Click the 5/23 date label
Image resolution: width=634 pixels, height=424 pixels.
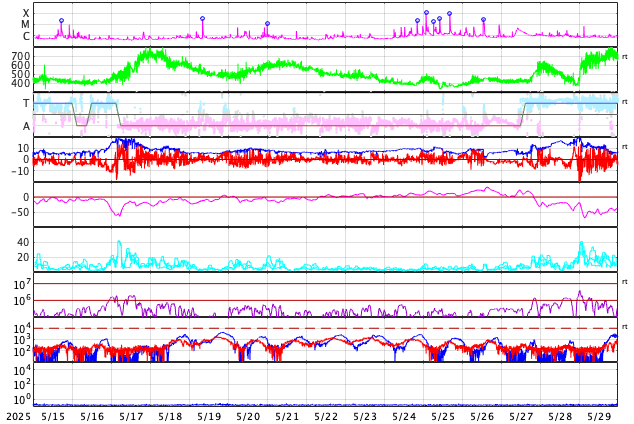pos(365,416)
